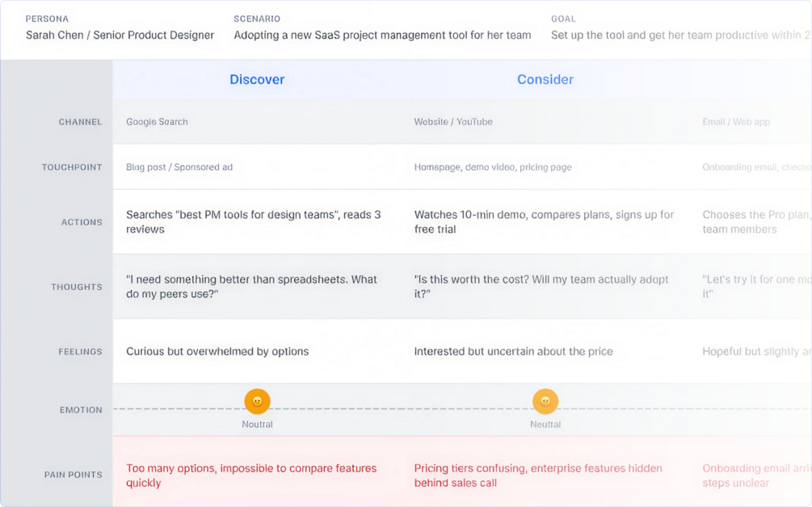This screenshot has width=812, height=507.
Task: Click "Let's try it for one" thought
Action: [x=756, y=287]
